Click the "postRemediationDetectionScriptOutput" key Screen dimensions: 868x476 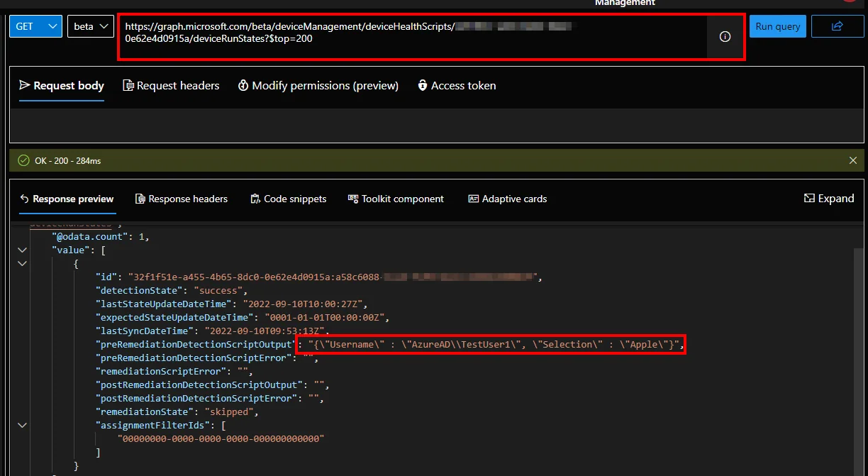[198, 384]
